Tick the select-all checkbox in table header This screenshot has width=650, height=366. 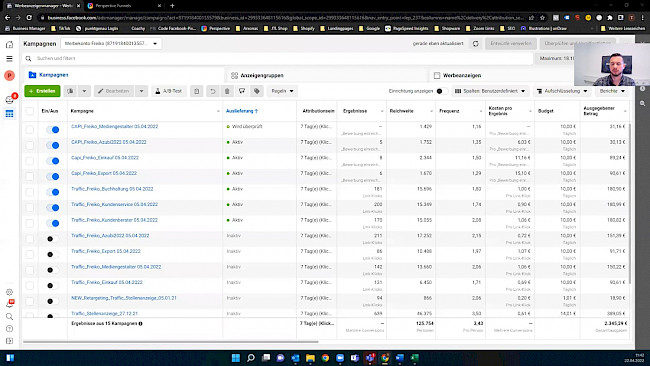pyautogui.click(x=29, y=111)
